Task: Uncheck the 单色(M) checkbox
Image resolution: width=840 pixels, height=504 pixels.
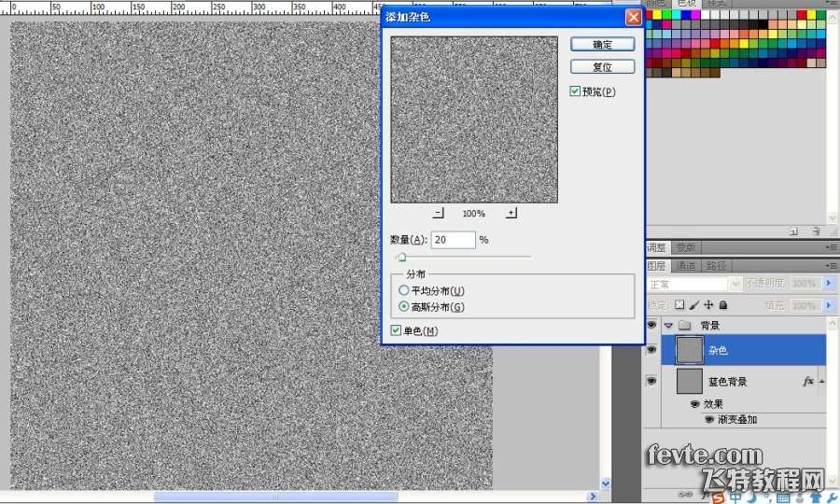Action: pyautogui.click(x=396, y=330)
